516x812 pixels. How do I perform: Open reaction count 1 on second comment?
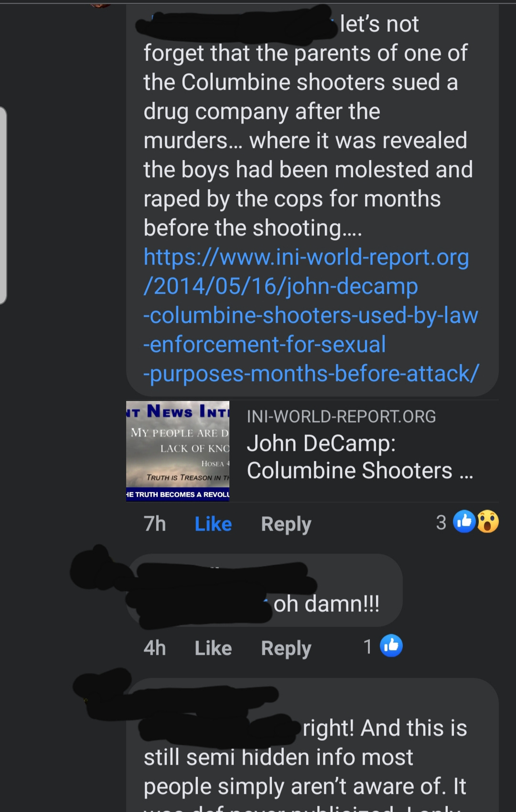(x=367, y=647)
